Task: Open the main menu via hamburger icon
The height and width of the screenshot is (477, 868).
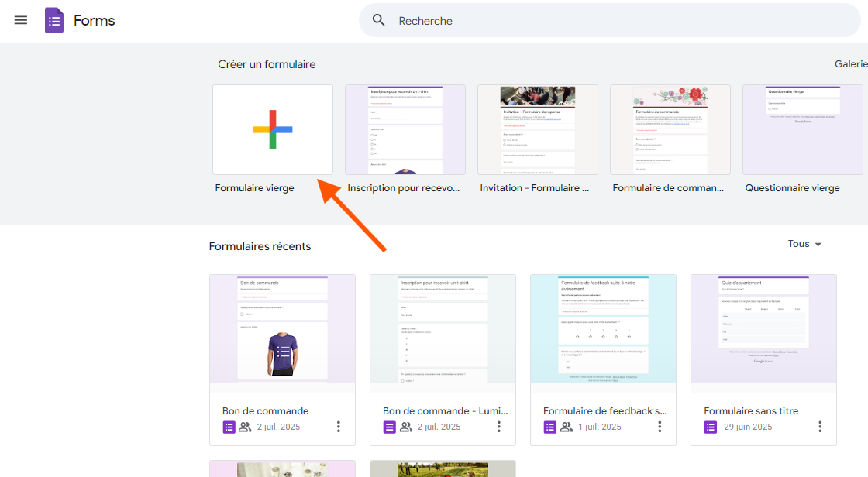Action: coord(20,20)
